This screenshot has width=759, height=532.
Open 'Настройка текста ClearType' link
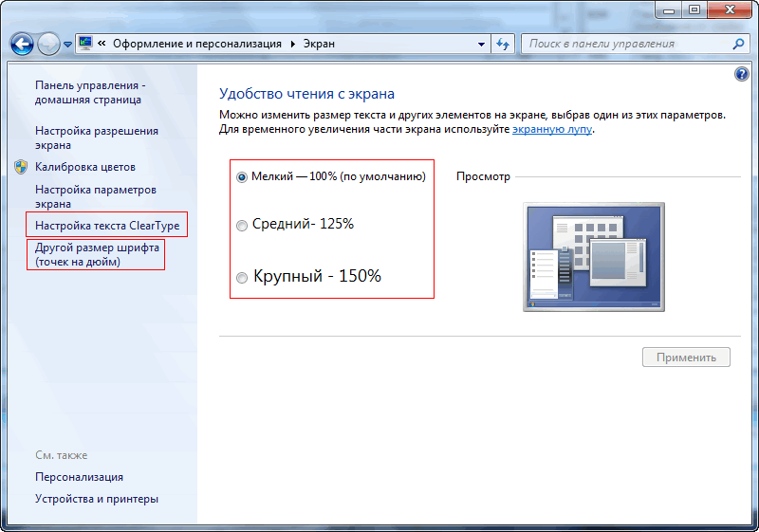click(x=107, y=226)
